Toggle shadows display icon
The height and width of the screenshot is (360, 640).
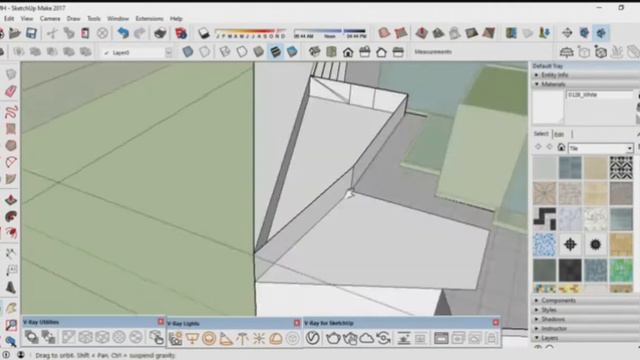[x=203, y=33]
